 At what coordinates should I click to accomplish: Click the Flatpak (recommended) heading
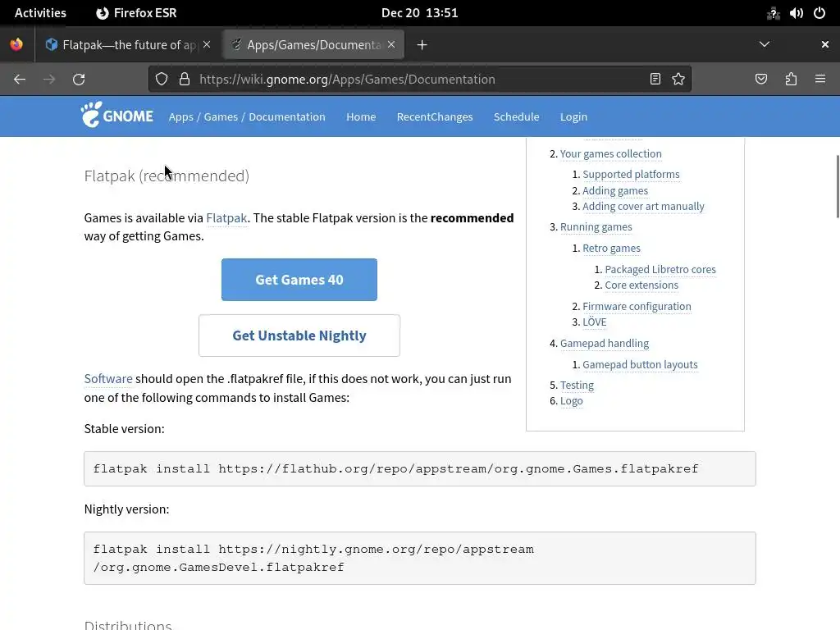[167, 176]
